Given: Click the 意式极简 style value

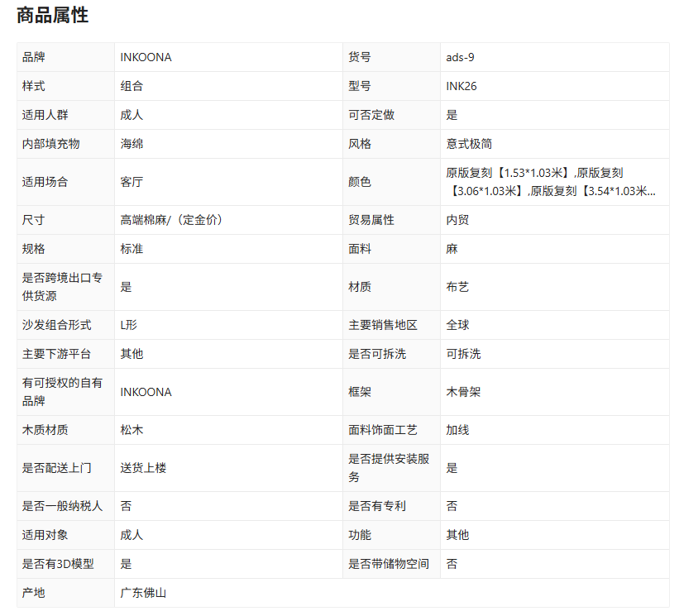Looking at the screenshot, I should (x=469, y=144).
